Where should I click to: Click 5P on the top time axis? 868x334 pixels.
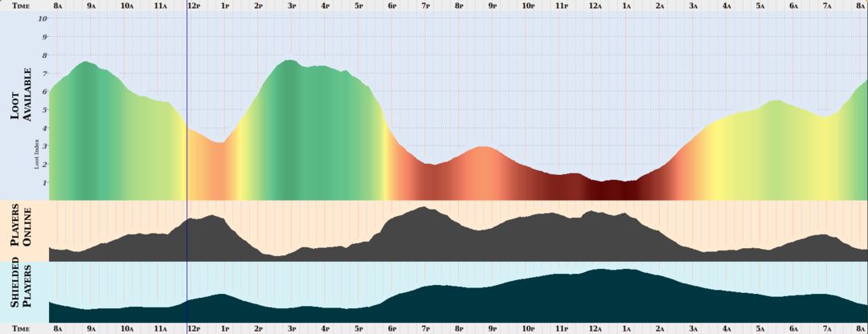(x=358, y=6)
